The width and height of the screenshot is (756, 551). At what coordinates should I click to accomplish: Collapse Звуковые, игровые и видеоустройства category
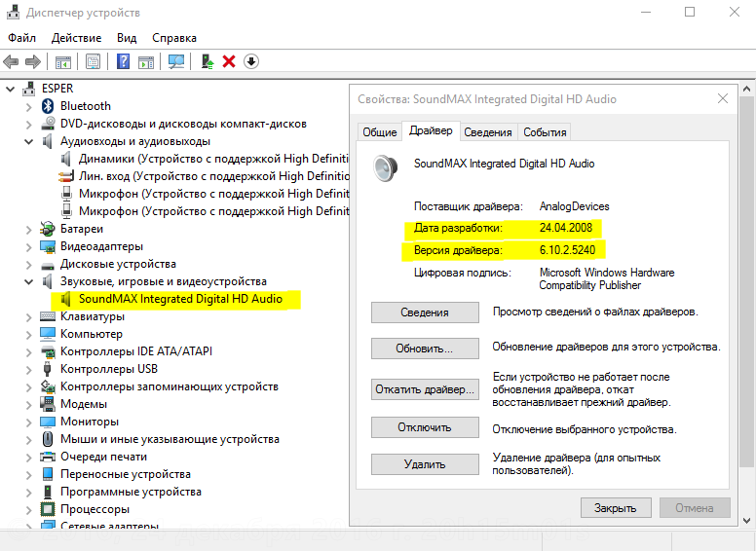pos(28,281)
